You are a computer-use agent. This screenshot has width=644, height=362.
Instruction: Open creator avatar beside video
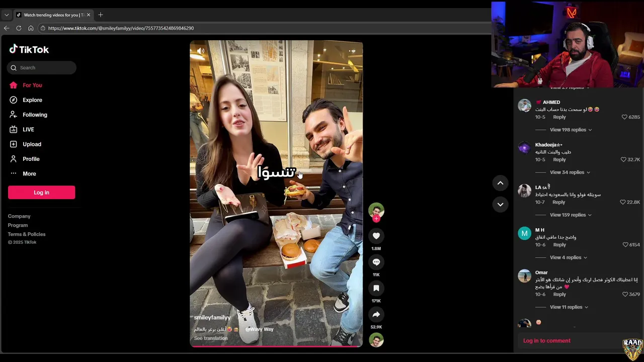(x=376, y=210)
